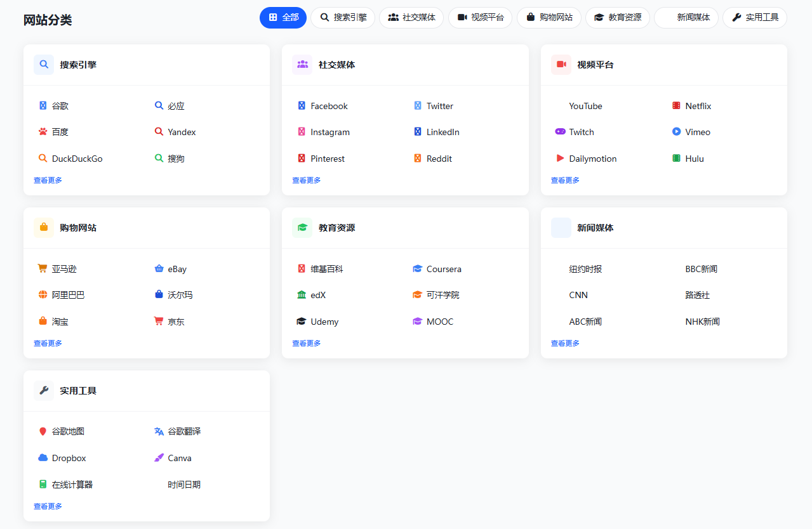Open the graduation cap icon on 教育资源 card
The width and height of the screenshot is (812, 529).
pos(302,227)
